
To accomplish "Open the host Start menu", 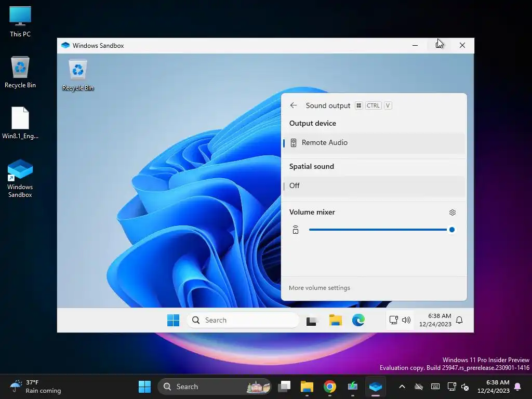I will pos(144,387).
